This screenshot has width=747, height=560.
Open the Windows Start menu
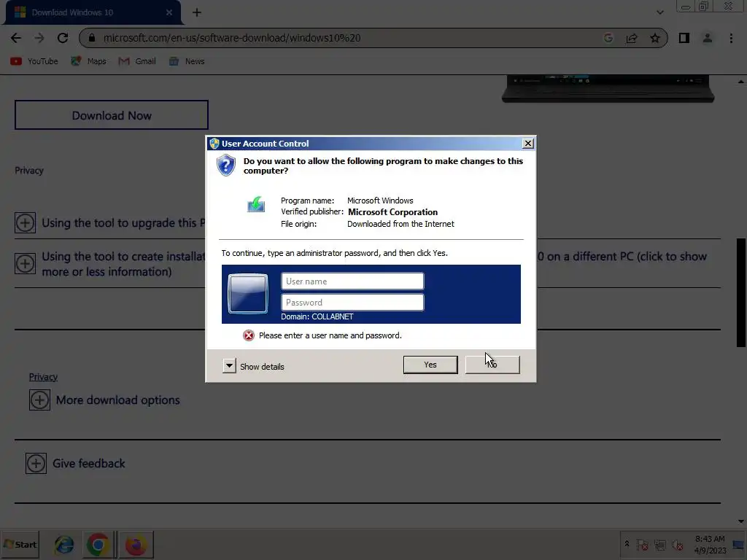coord(20,544)
